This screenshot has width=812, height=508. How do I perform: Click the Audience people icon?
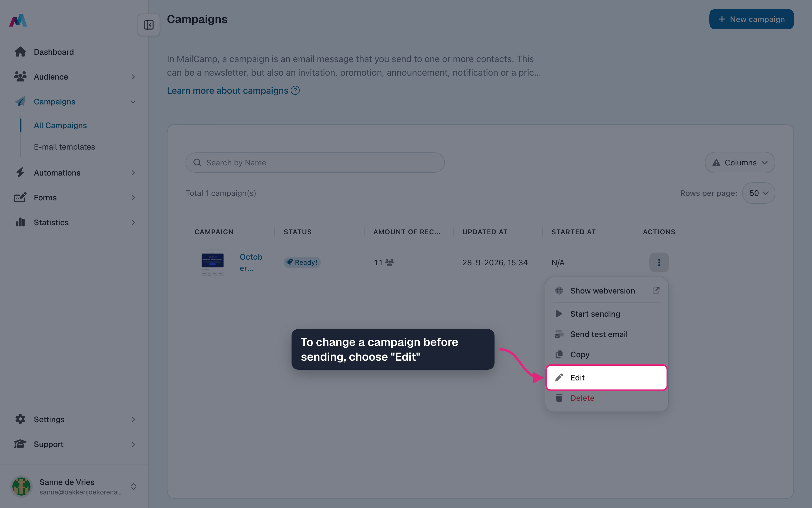20,76
